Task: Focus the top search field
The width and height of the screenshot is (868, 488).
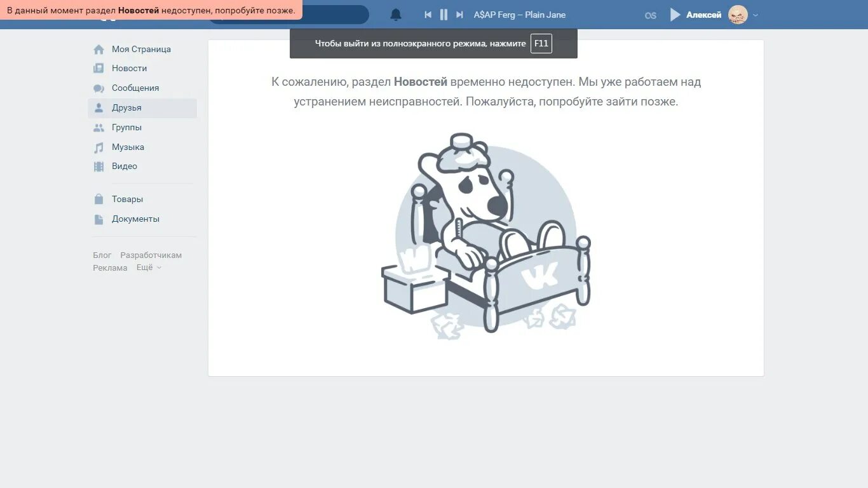Action: point(289,15)
